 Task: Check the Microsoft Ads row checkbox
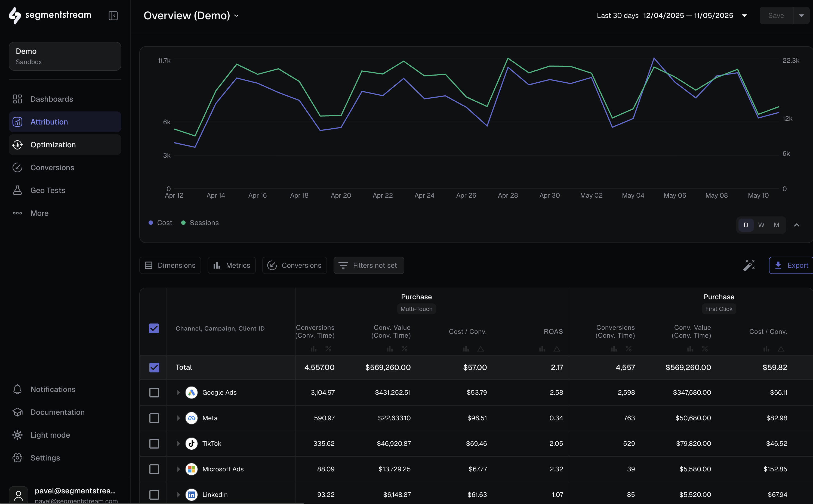pos(154,469)
